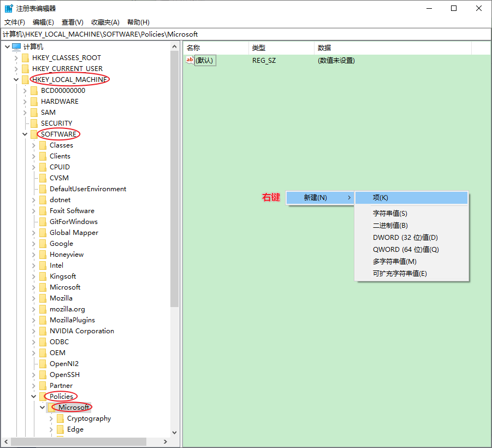The height and width of the screenshot is (448, 492).
Task: Click the NVIDIA Corporation folder icon
Action: (43, 331)
